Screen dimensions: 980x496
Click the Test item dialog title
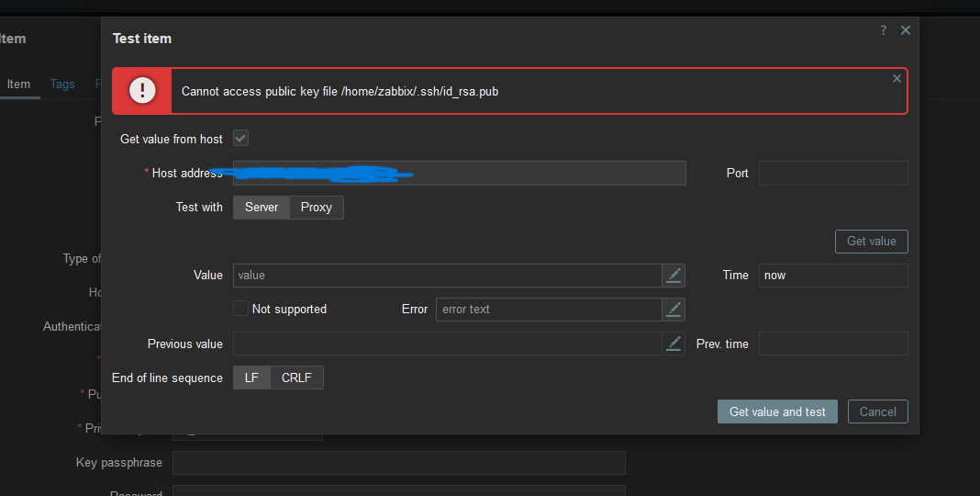pos(142,39)
